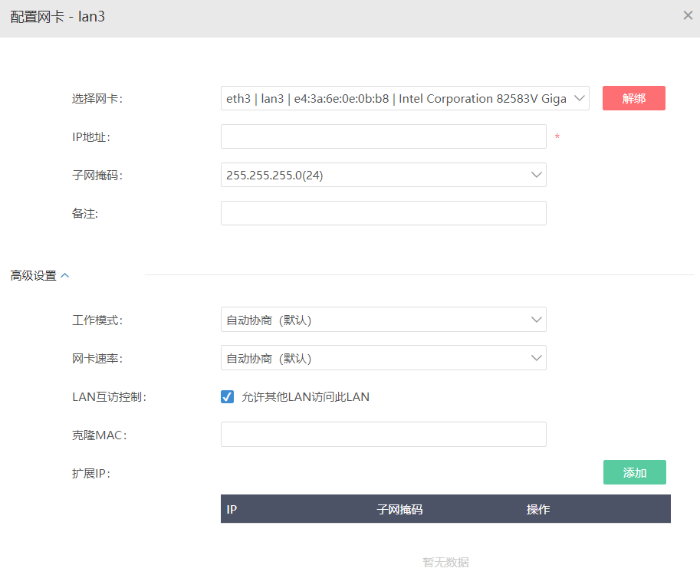Click the 备注 remark input field
The width and height of the screenshot is (700, 588).
(x=383, y=213)
